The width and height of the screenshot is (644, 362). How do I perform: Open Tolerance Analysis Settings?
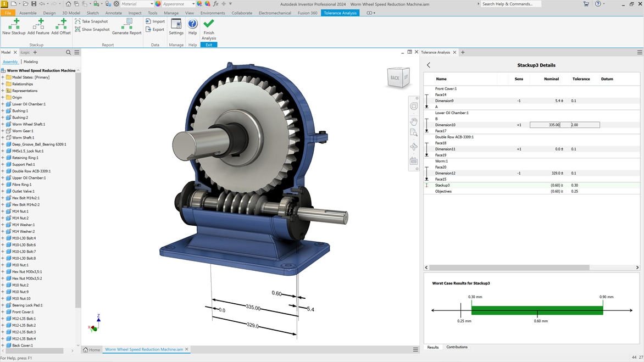point(176,26)
